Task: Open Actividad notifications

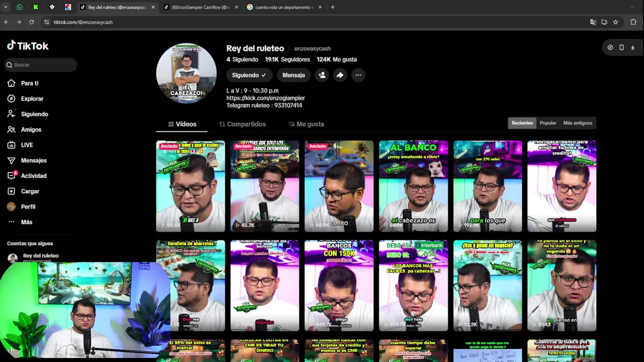Action: pos(33,176)
